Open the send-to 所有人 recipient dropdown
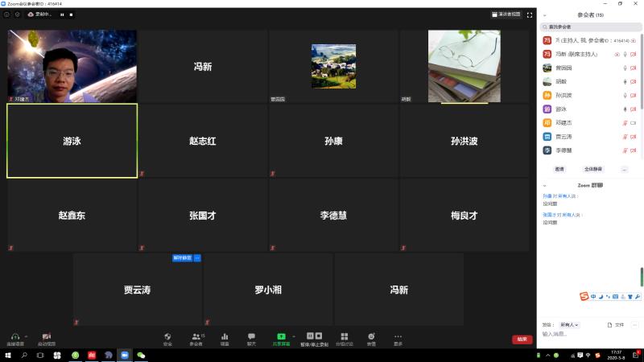644x362 pixels. 570,324
